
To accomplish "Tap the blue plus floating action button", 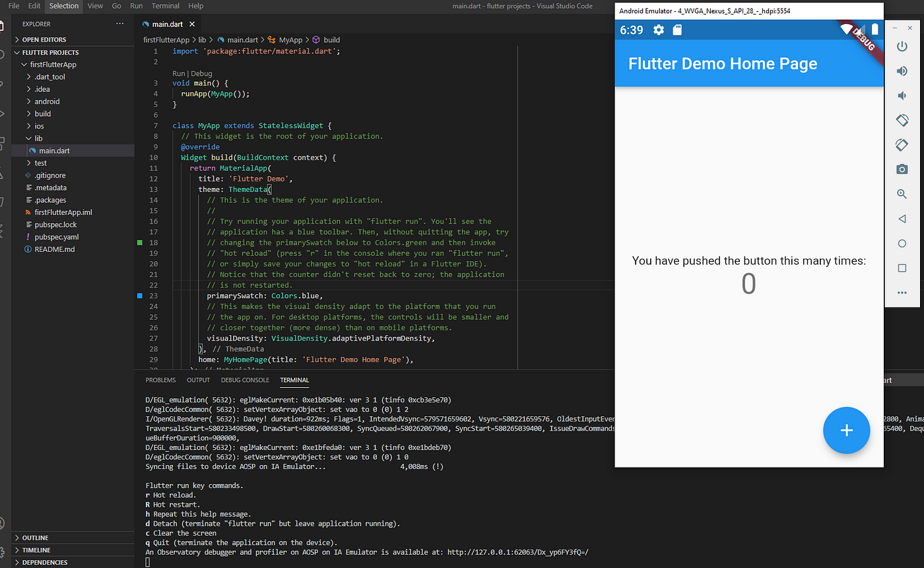I will pyautogui.click(x=846, y=430).
